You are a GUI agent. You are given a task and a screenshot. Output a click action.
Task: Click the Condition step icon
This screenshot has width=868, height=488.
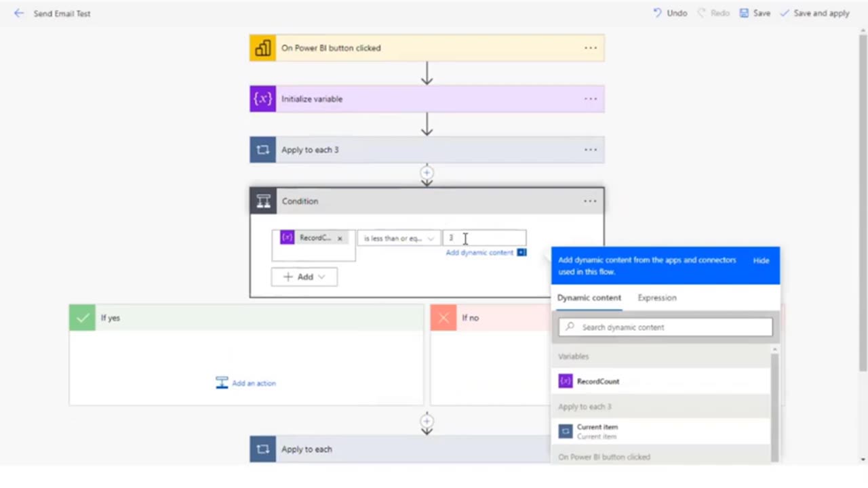[263, 201]
